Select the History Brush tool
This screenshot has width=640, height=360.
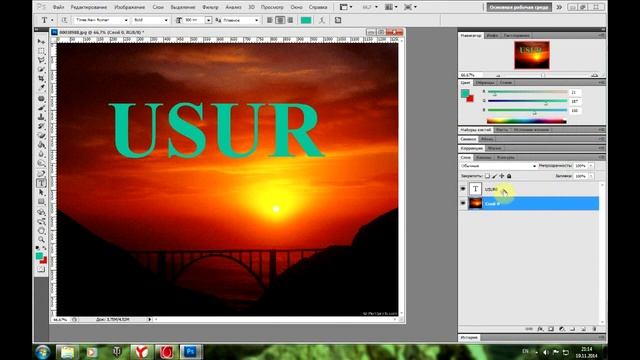tap(41, 127)
